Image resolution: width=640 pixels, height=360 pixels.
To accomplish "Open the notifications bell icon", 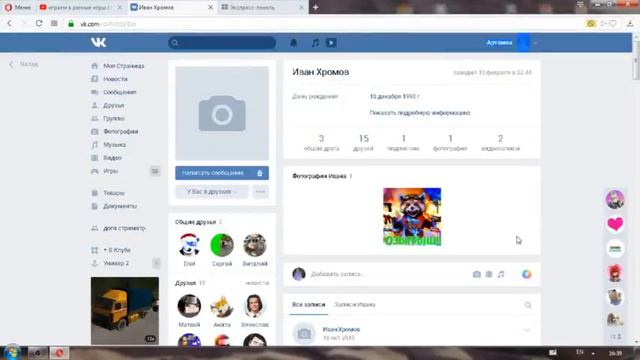I will (x=293, y=43).
